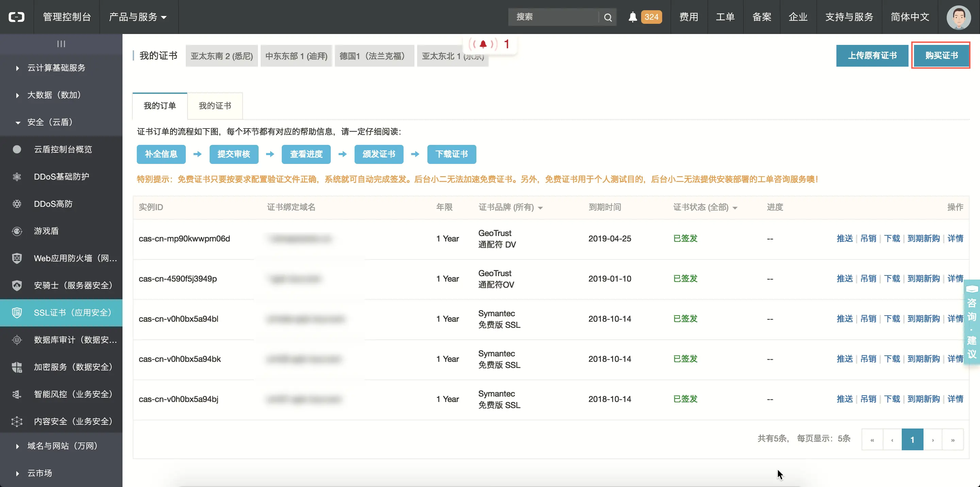Click the user avatar picture

pos(959,17)
